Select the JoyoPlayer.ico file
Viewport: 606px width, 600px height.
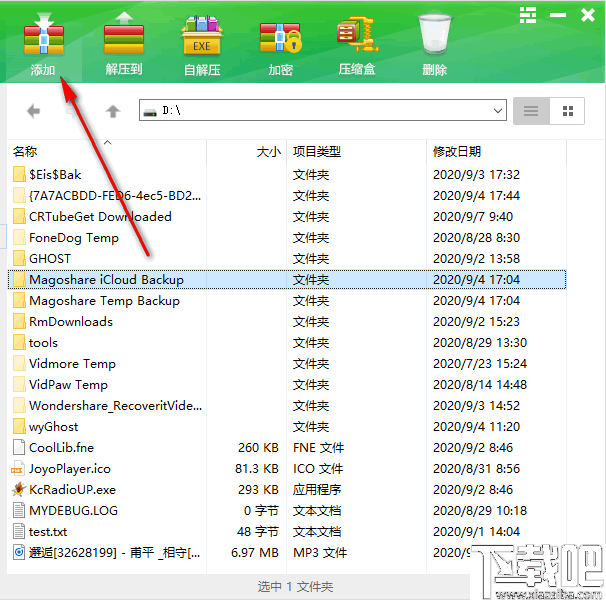pyautogui.click(x=70, y=469)
